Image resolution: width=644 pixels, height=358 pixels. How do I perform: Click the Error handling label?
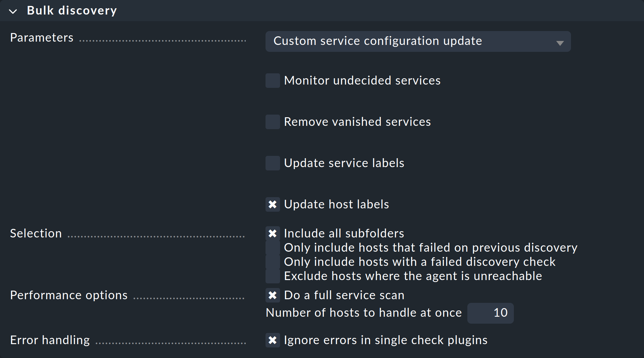(50, 340)
